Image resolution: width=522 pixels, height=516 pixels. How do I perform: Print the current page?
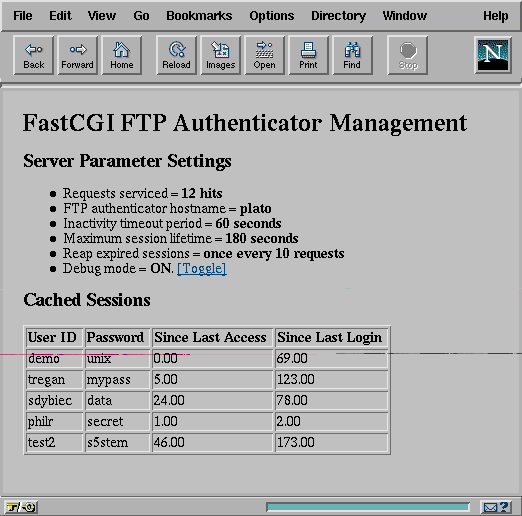[308, 55]
